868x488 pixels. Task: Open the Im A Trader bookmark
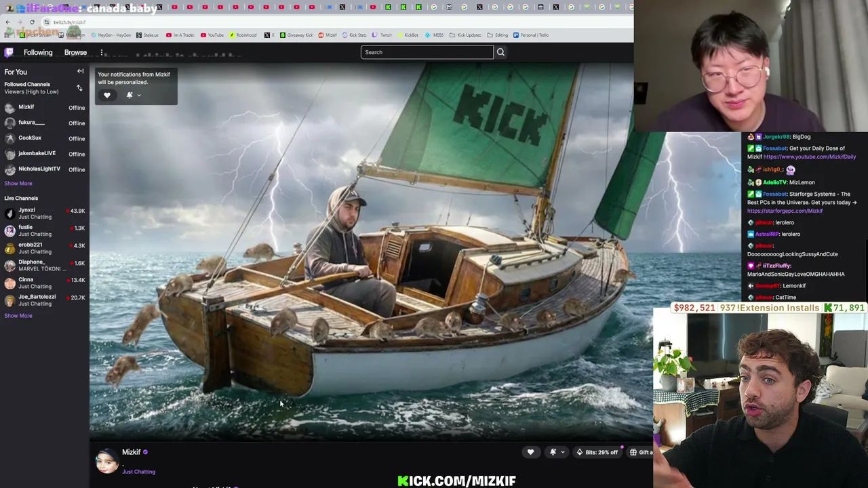(181, 35)
